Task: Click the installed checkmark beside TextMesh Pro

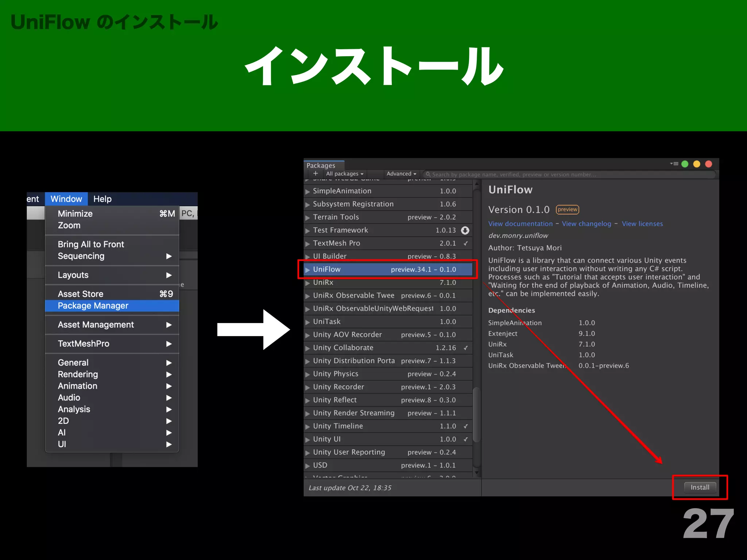Action: pyautogui.click(x=466, y=244)
